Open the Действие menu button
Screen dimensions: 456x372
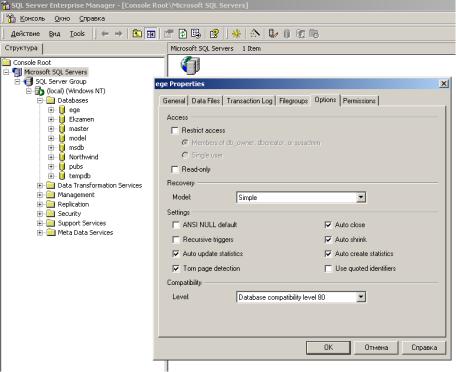click(25, 34)
